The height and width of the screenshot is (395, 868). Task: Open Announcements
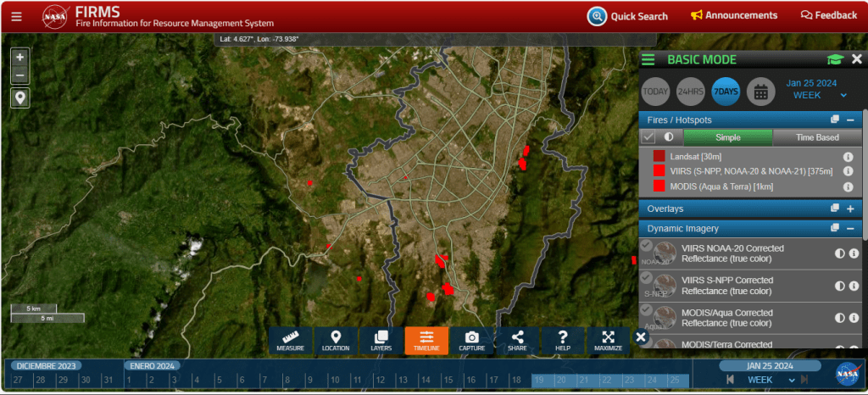click(734, 15)
